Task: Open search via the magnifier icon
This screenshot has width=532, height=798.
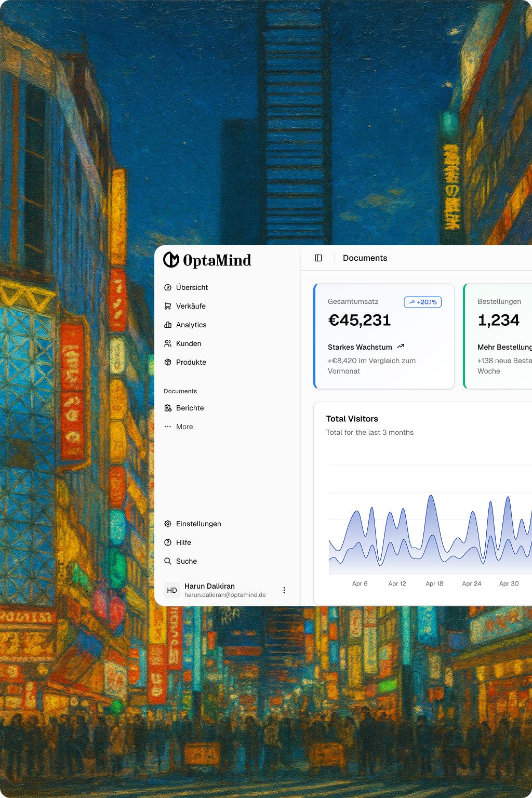Action: click(x=168, y=561)
